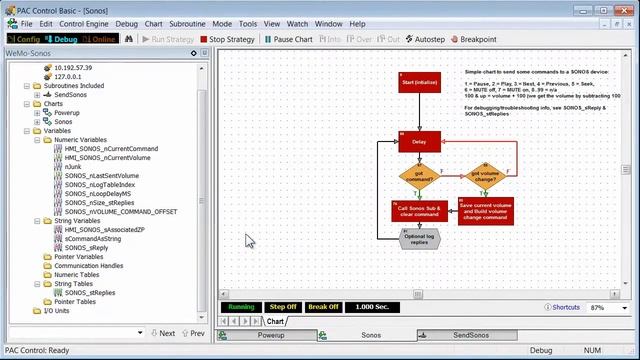This screenshot has height=360, width=640.
Task: Select SONOS_nLoopDelayMS variable
Action: click(98, 193)
